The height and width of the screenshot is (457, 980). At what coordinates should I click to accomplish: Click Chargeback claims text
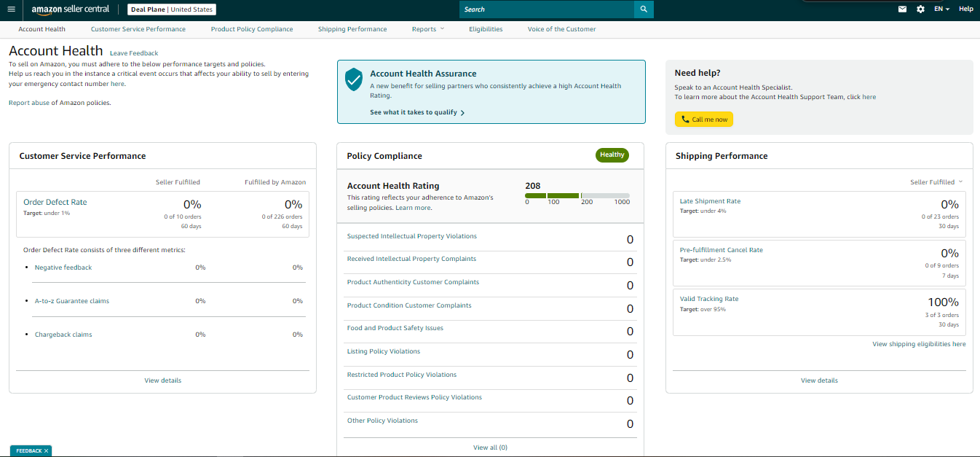[x=63, y=335]
